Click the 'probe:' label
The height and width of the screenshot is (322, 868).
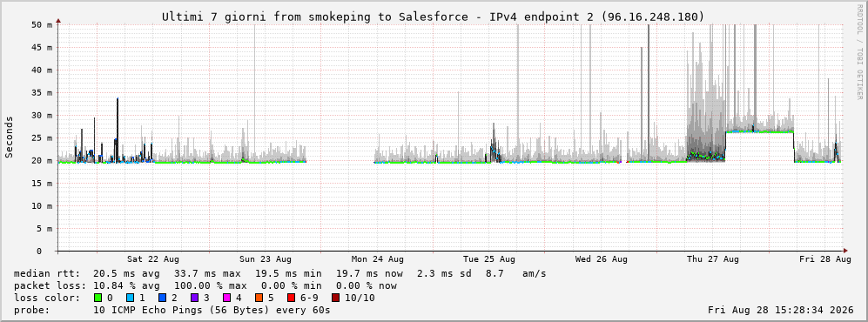click(31, 311)
